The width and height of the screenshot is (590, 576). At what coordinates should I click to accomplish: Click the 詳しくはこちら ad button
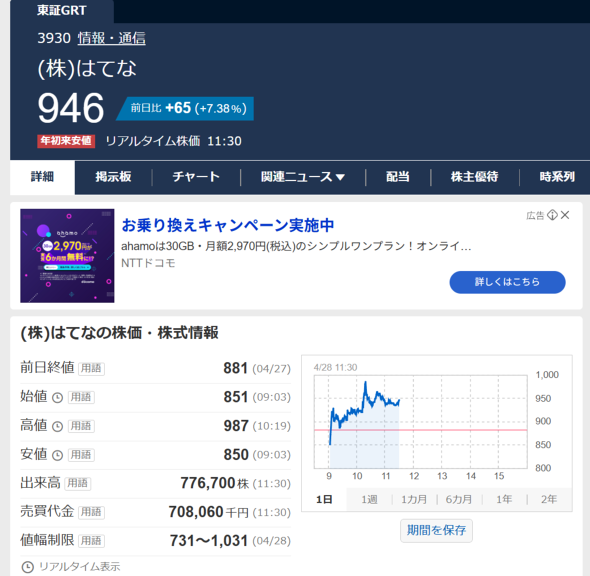[507, 282]
